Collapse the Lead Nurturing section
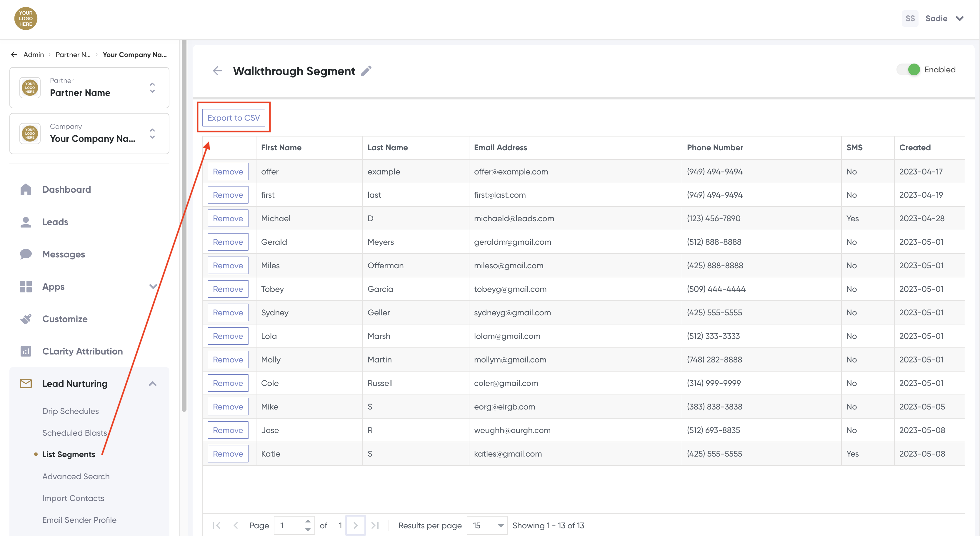The image size is (980, 536). click(153, 383)
